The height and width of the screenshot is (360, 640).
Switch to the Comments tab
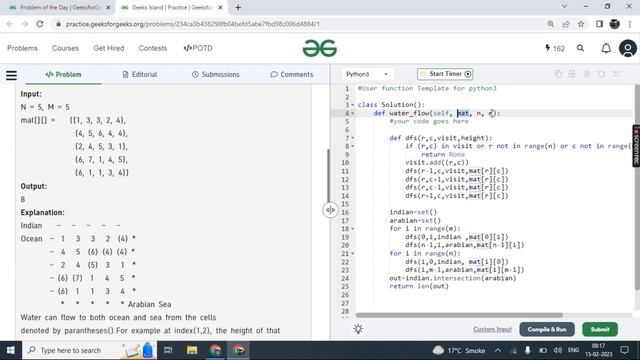tap(292, 74)
